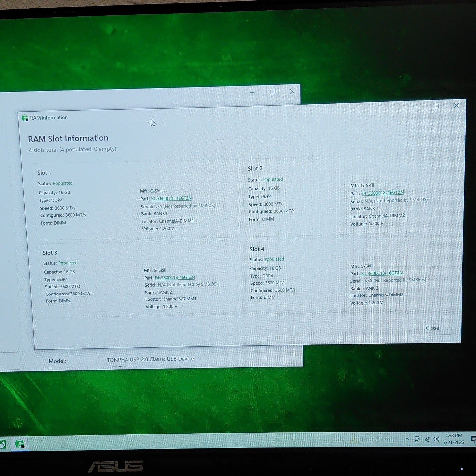Open Slot 4 part number link
The image size is (476, 476).
[x=382, y=273]
